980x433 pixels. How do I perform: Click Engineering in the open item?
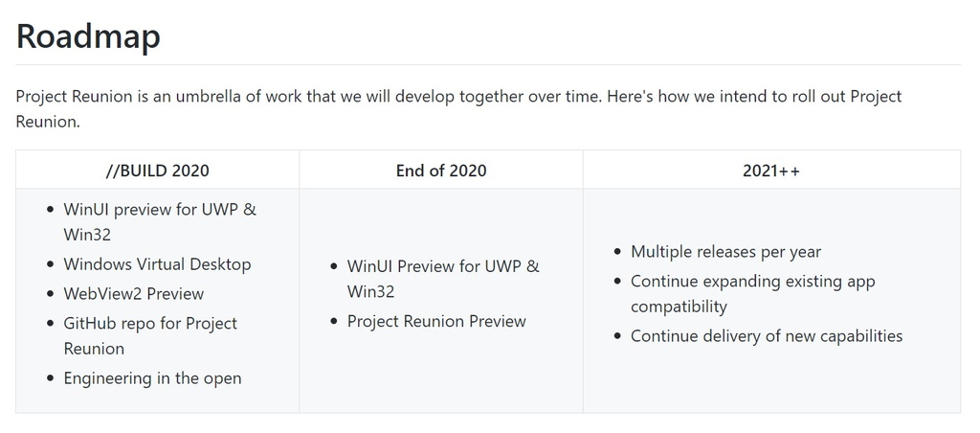152,378
